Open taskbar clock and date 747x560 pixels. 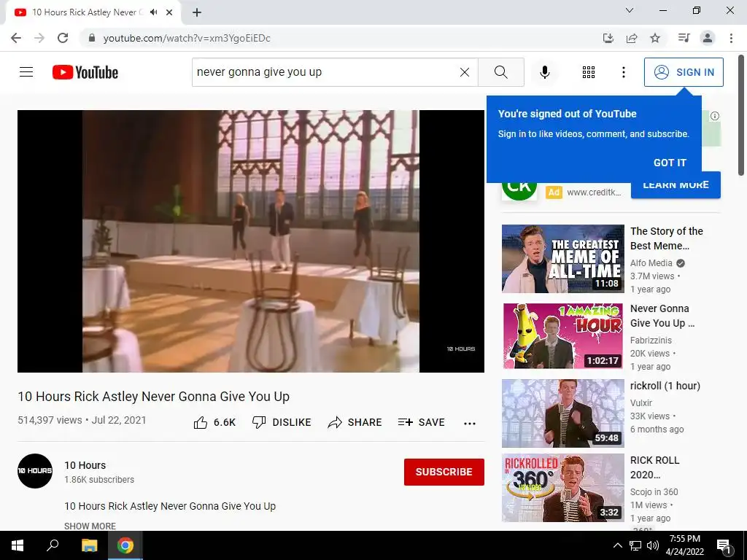[684, 545]
